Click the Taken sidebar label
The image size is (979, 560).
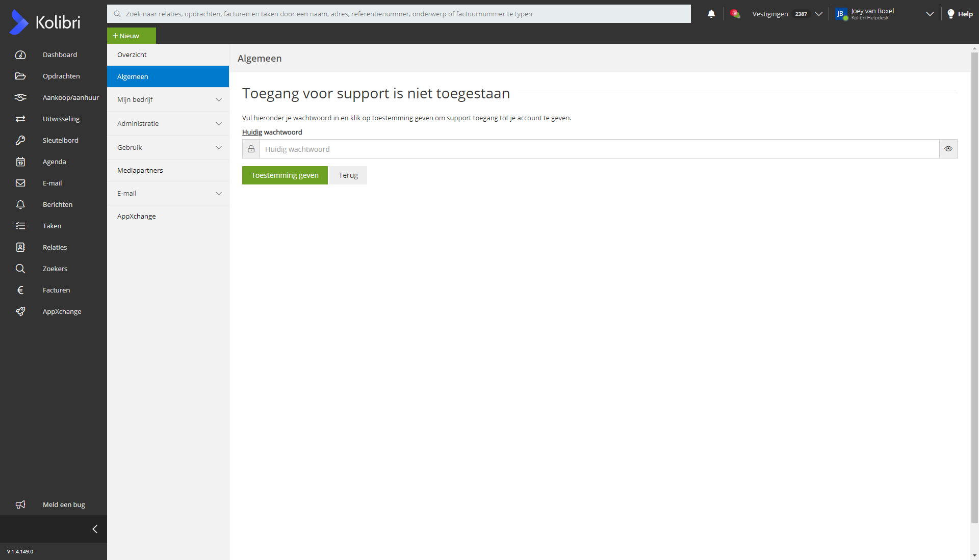tap(52, 226)
